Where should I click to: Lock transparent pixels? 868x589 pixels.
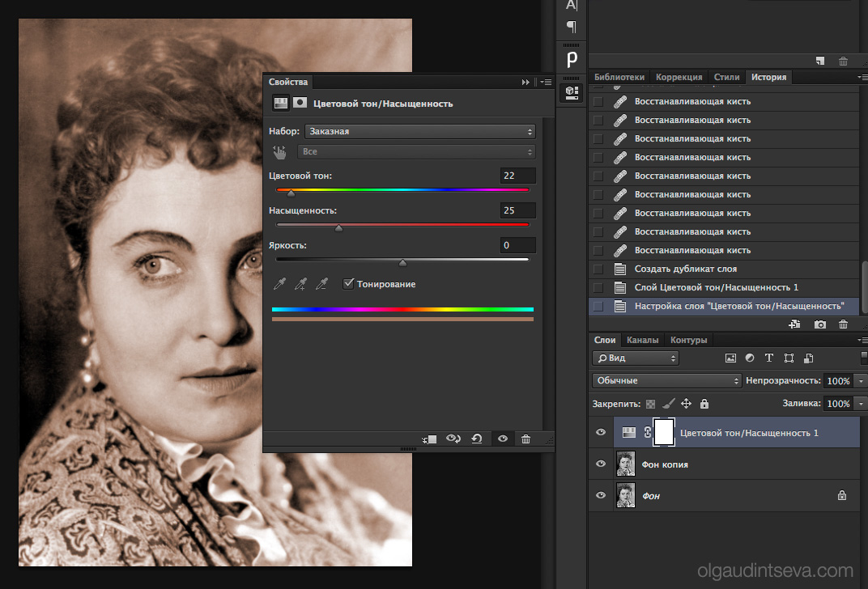650,405
